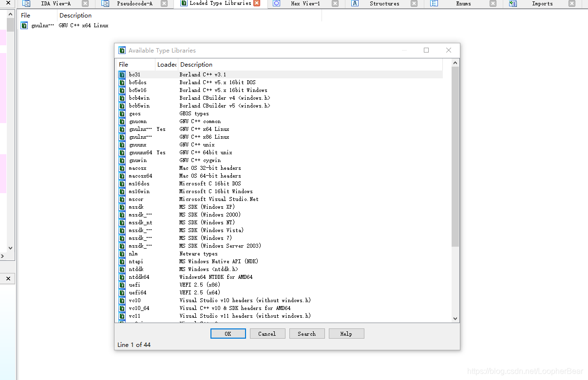Select the MS SDK (Windows 2000) row
The image size is (588, 380).
[280, 215]
